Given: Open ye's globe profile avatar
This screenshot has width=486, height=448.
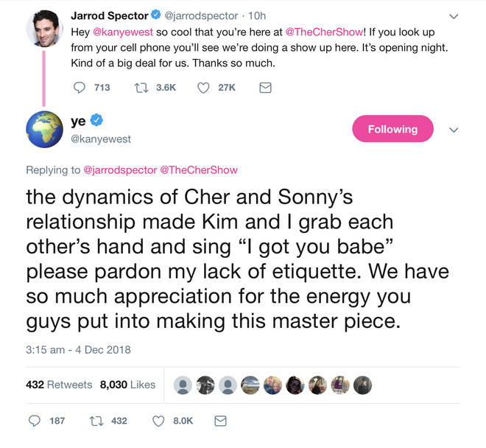Looking at the screenshot, I should pos(44,130).
